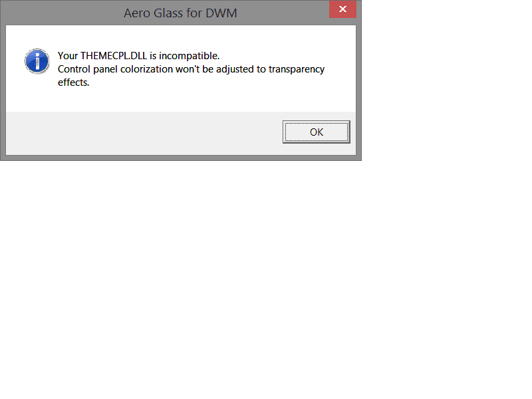The height and width of the screenshot is (399, 532).
Task: Click the OK button
Action: (x=317, y=132)
